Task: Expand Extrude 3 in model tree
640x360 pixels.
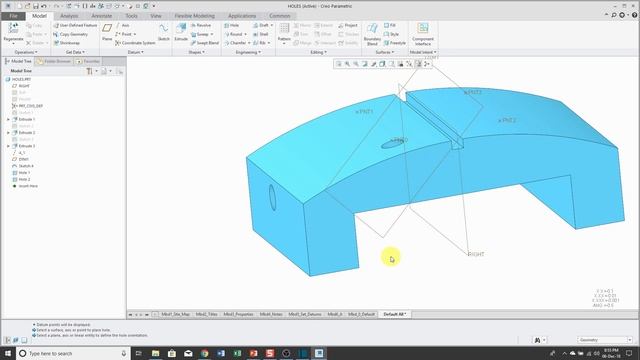Action: (x=8, y=146)
